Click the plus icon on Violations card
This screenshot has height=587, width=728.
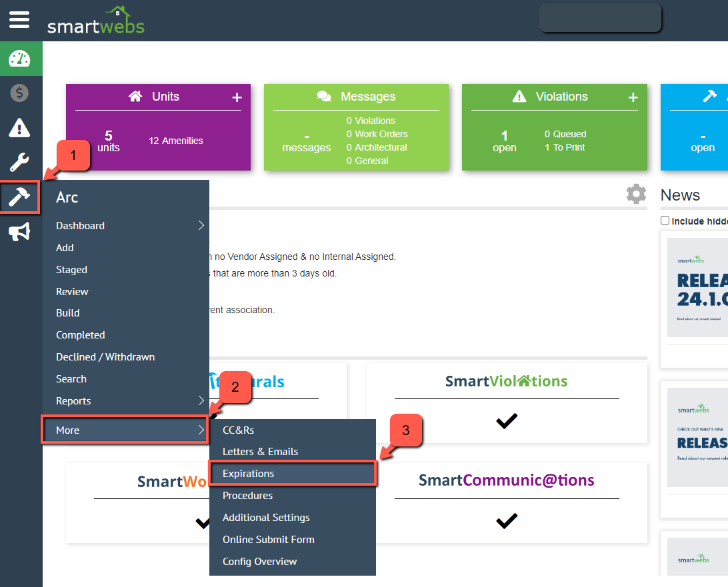point(633,97)
